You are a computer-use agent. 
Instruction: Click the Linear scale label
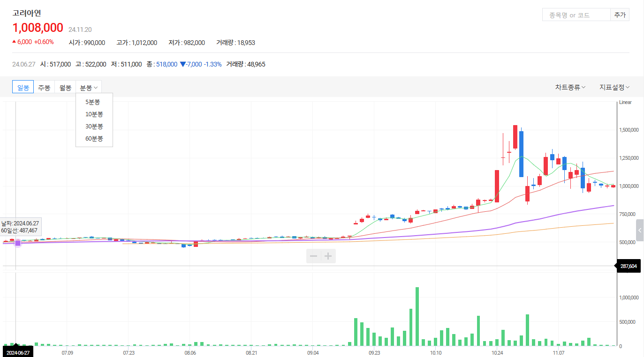coord(625,102)
